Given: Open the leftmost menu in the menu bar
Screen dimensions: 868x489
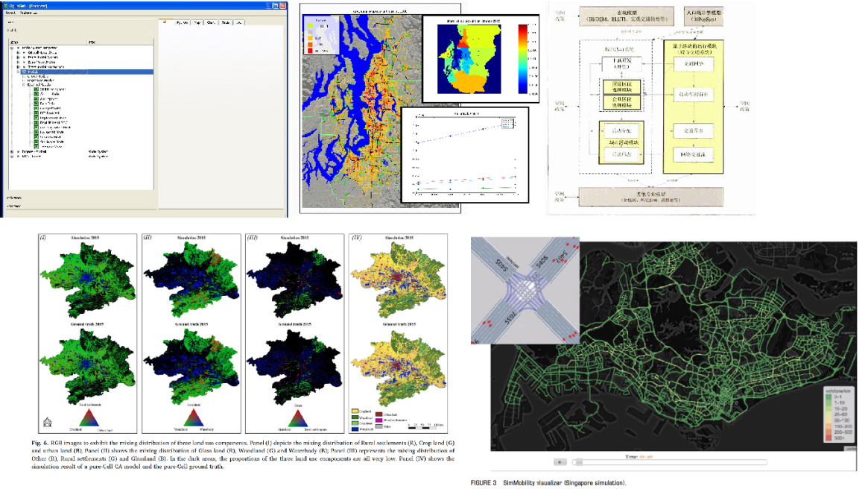Looking at the screenshot, I should (12, 13).
